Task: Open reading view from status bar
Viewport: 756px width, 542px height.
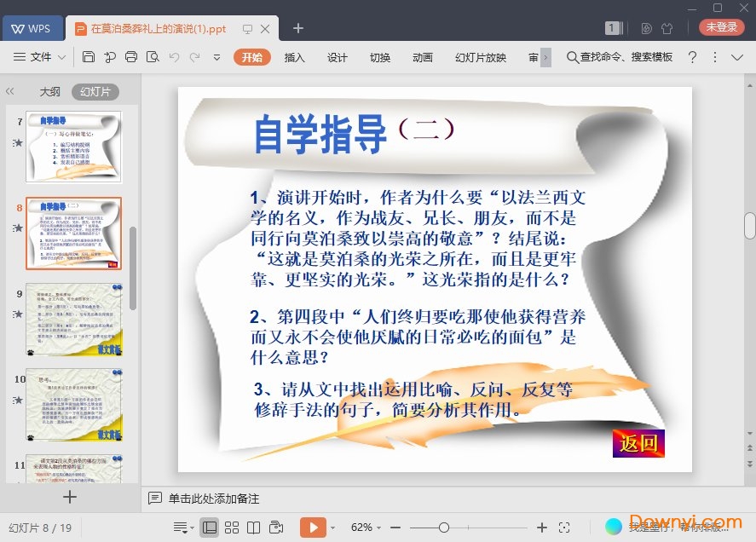Action: (x=253, y=528)
